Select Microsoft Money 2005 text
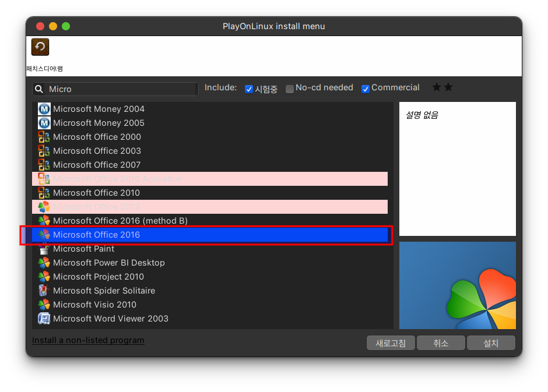 pyautogui.click(x=99, y=123)
